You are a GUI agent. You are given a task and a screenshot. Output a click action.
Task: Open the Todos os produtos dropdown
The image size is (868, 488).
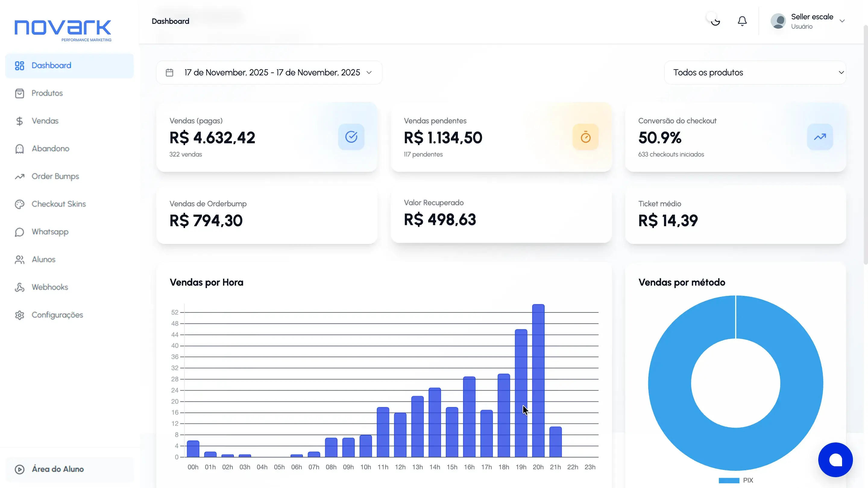[755, 72]
